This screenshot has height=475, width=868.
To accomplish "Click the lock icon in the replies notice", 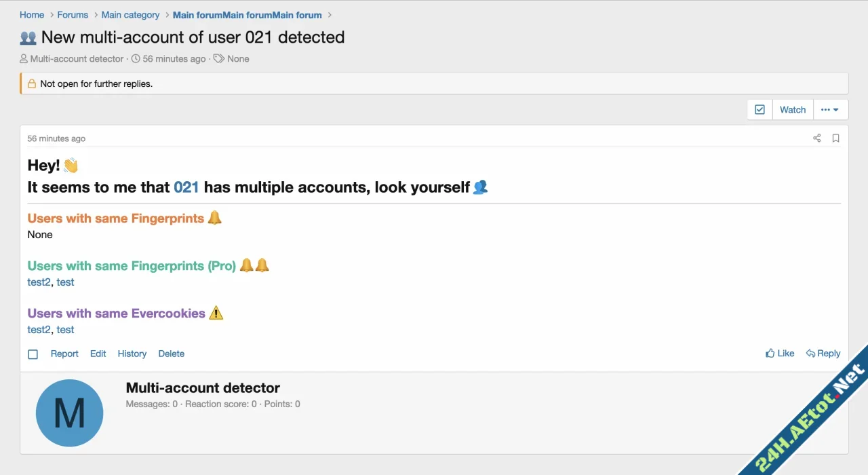I will 31,83.
